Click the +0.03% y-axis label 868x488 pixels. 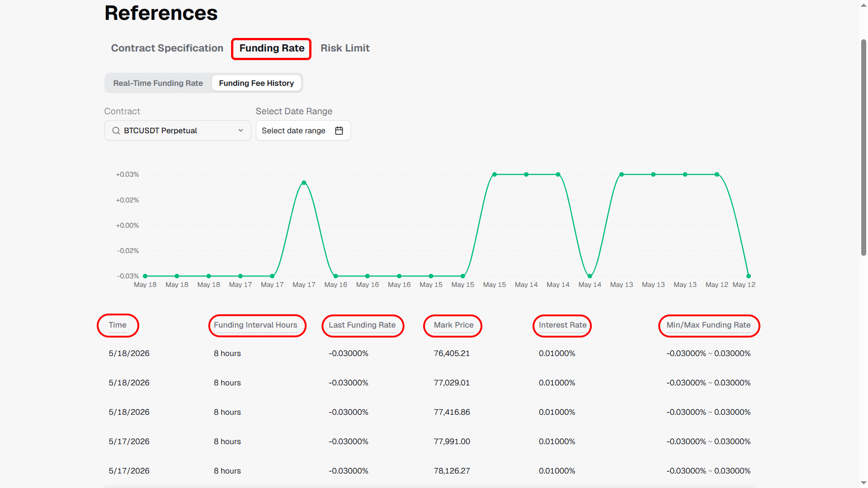127,174
